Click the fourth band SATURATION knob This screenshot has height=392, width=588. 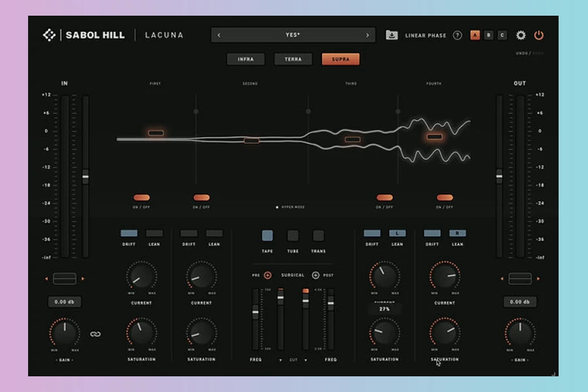pyautogui.click(x=445, y=333)
